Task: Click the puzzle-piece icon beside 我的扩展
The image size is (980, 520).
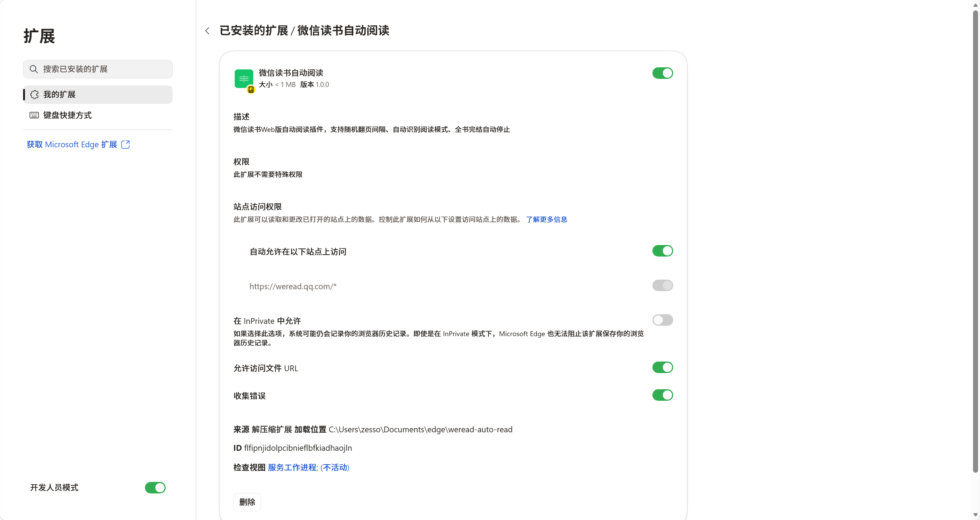Action: point(35,95)
